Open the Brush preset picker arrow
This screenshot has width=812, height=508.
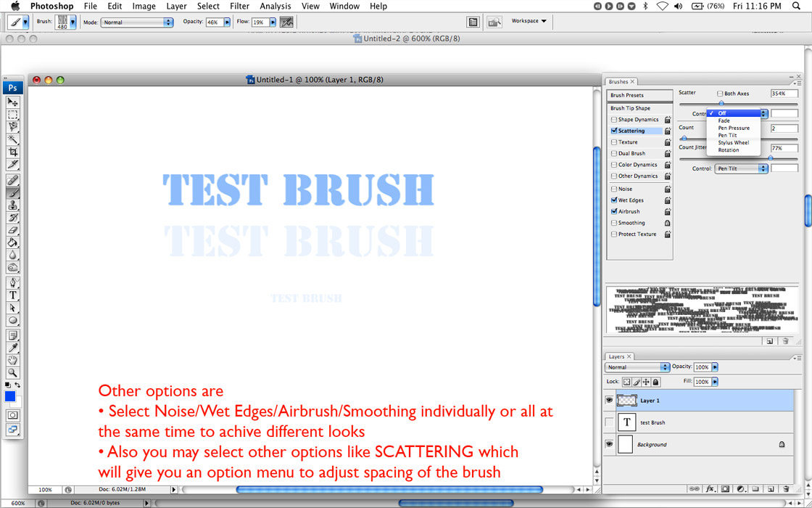pos(73,22)
